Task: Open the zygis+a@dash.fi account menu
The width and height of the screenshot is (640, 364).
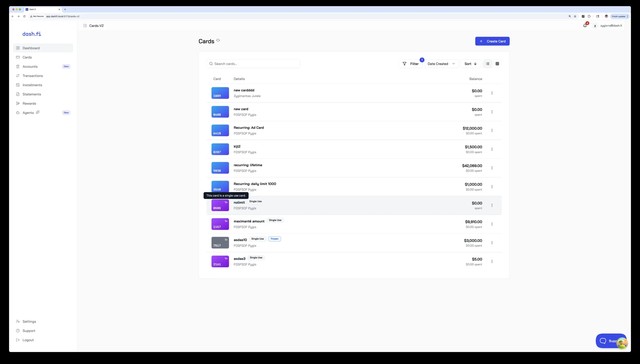Action: pyautogui.click(x=608, y=26)
